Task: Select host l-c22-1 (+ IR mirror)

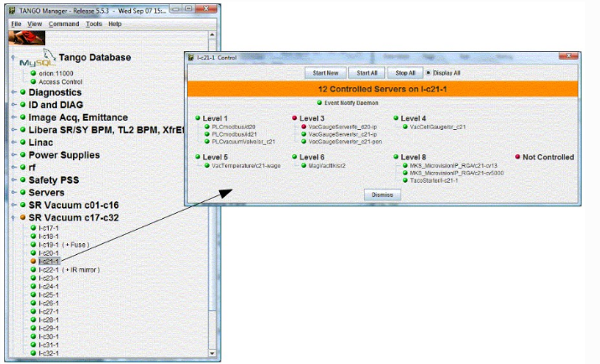Action: pyautogui.click(x=70, y=269)
